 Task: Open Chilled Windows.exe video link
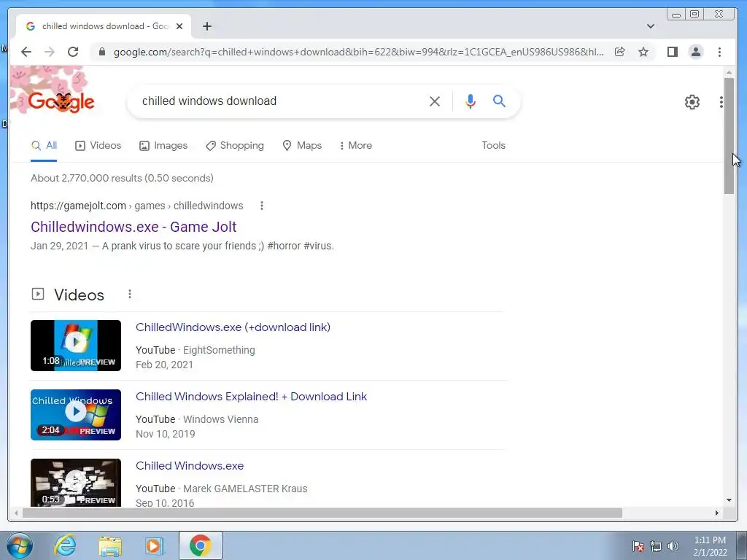pyautogui.click(x=190, y=466)
